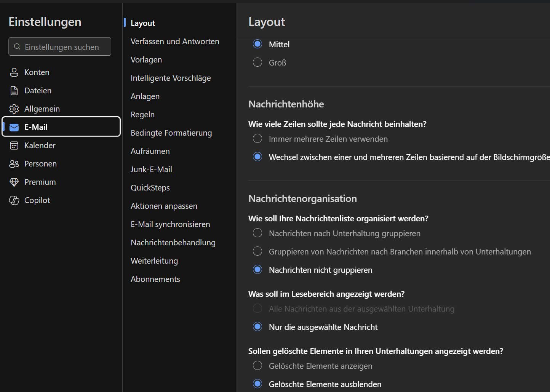Click the Premium diamond icon
The height and width of the screenshot is (392, 550).
click(x=14, y=182)
